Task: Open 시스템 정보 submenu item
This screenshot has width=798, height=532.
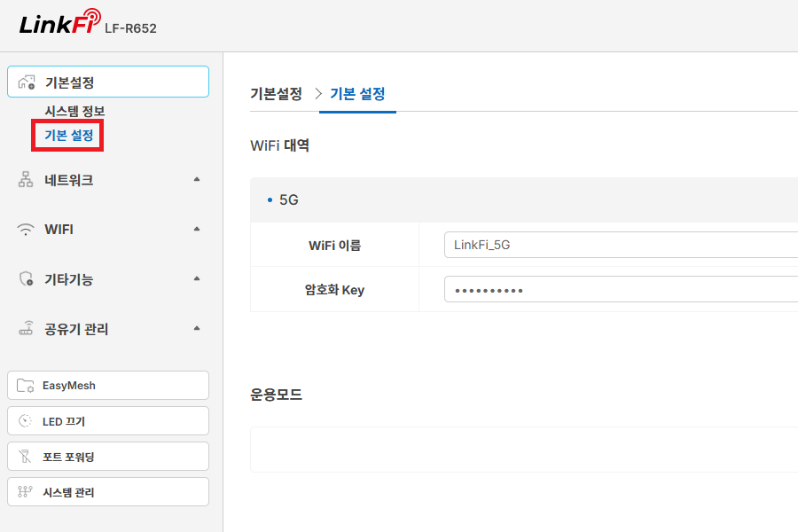Action: 74,111
